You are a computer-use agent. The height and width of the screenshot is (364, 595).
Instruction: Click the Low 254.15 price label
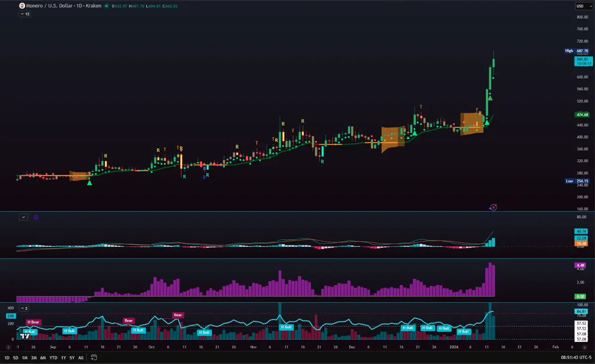pyautogui.click(x=577, y=181)
